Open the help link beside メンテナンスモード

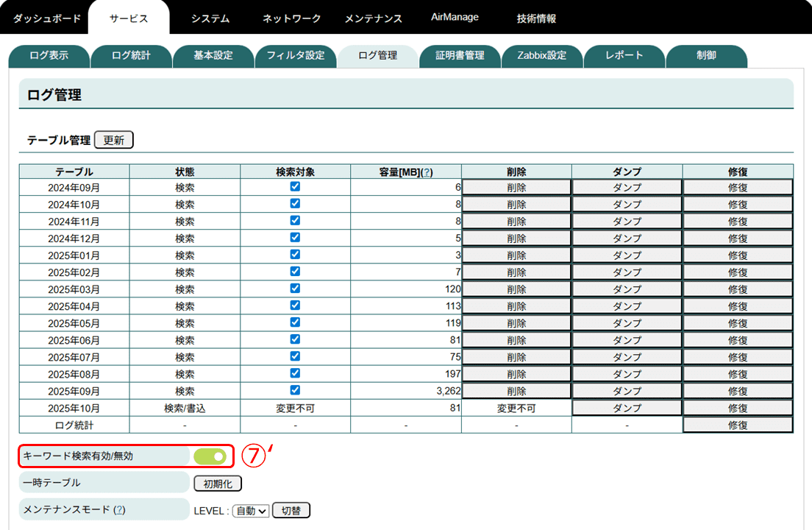tap(119, 510)
